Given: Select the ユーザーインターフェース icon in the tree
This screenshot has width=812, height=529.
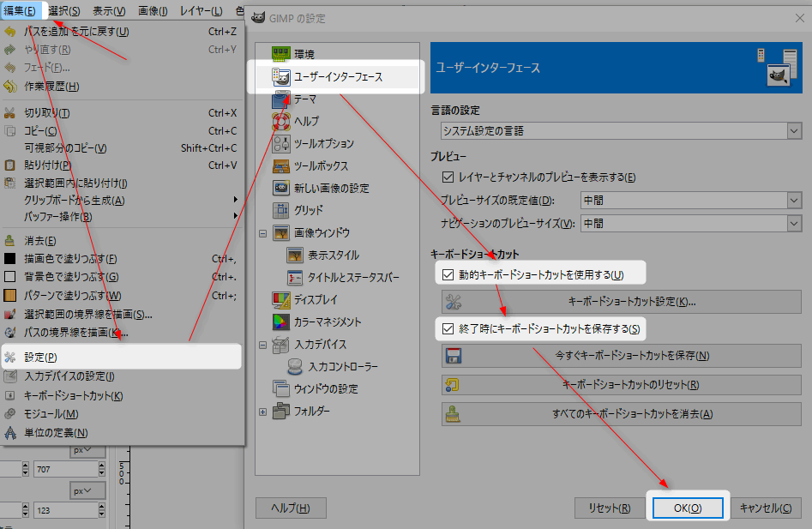Looking at the screenshot, I should pos(280,76).
